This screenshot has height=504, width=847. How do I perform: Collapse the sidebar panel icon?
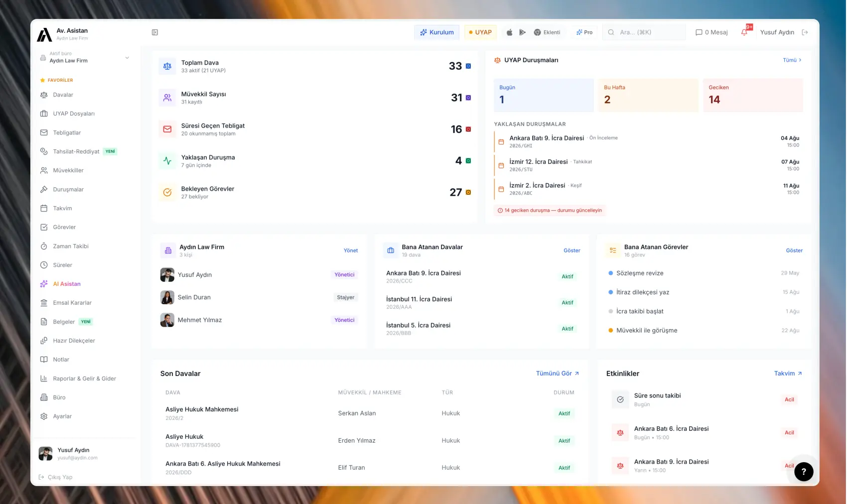tap(155, 32)
